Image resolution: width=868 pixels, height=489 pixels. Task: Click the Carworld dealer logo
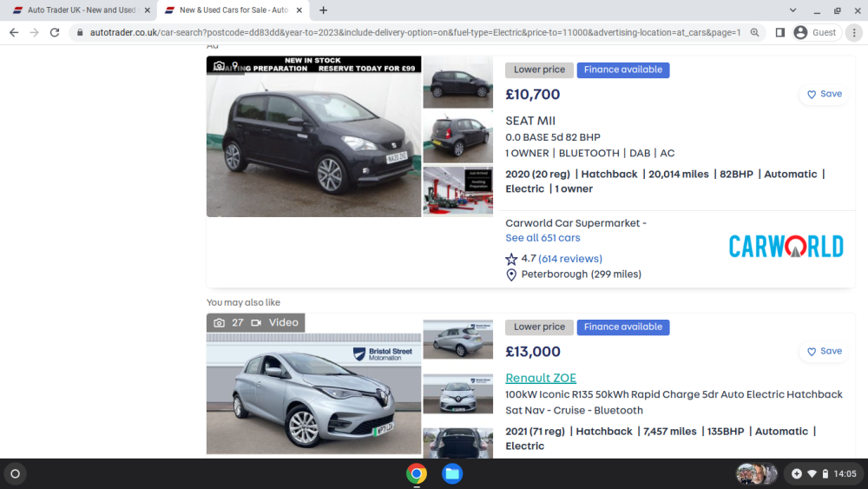click(786, 247)
